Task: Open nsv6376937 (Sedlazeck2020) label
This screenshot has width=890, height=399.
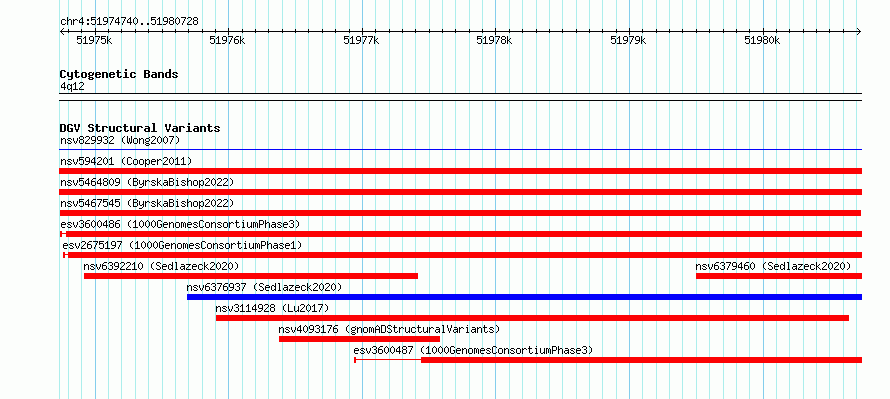Action: pos(265,287)
